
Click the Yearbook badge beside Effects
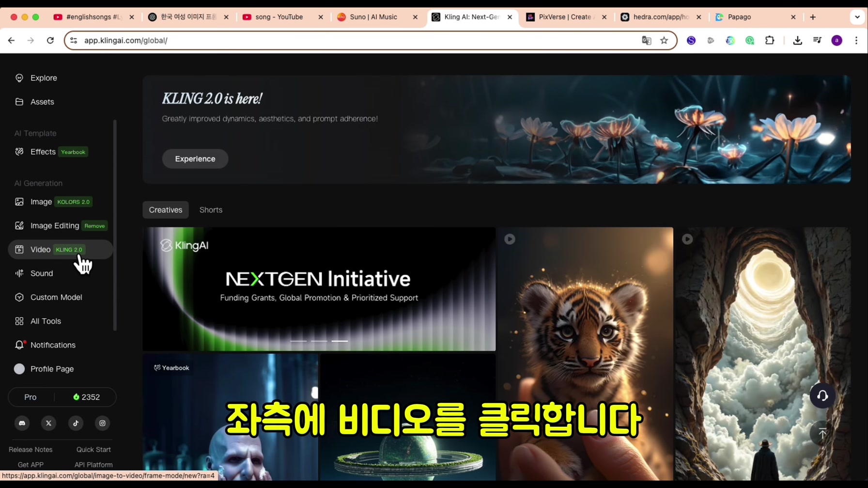73,152
